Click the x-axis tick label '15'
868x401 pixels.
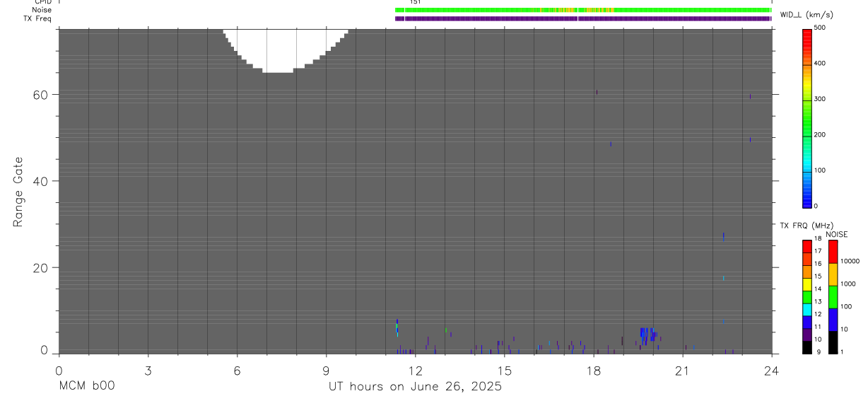pos(505,370)
